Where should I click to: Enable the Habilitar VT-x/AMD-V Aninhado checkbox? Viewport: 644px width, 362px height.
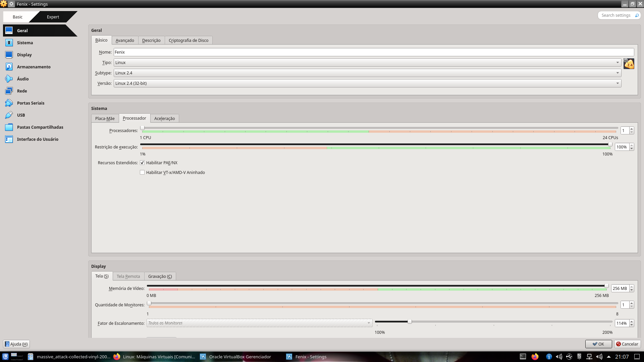tap(142, 173)
